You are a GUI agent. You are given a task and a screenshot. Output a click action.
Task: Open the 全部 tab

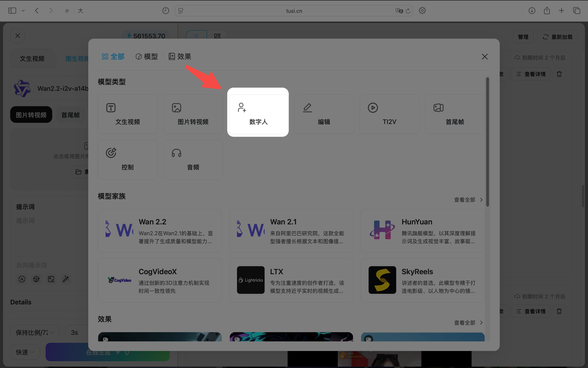(x=113, y=57)
